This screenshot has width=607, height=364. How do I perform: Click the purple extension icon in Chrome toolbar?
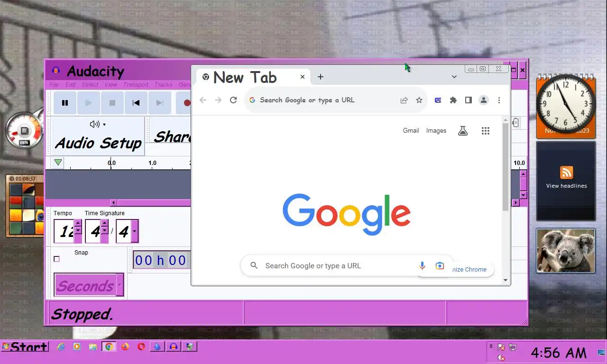(438, 100)
